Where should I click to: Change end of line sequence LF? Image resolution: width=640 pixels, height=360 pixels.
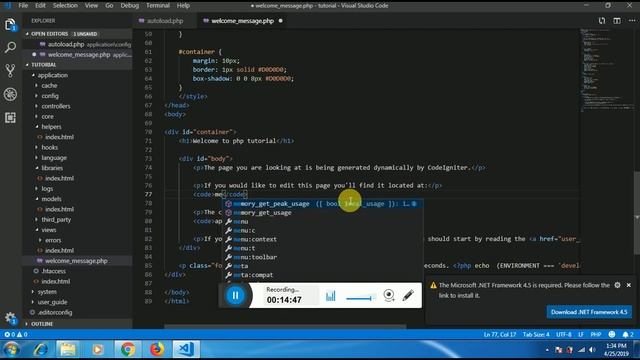click(x=581, y=334)
